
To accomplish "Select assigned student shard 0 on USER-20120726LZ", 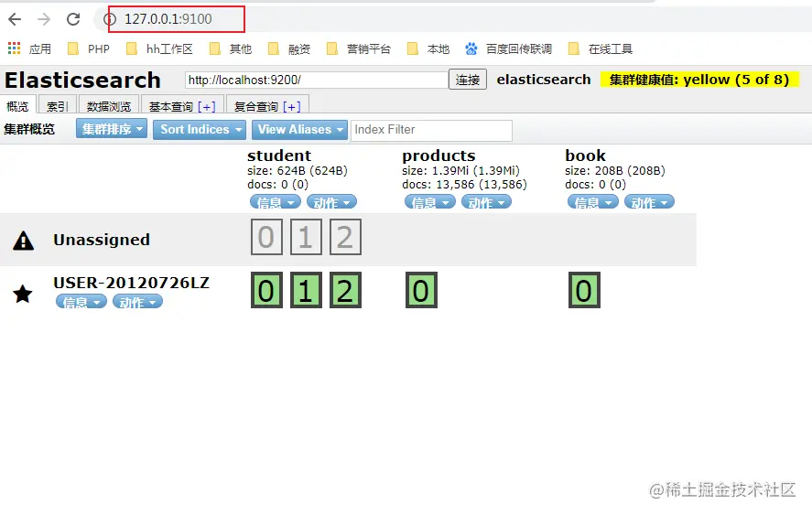I will pyautogui.click(x=266, y=290).
